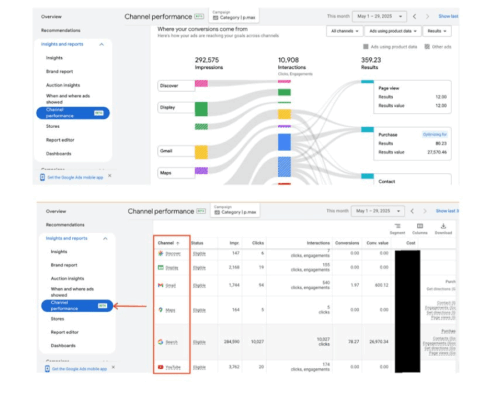The height and width of the screenshot is (400, 495).
Task: Click the 'Page view' results card
Action: point(412,97)
